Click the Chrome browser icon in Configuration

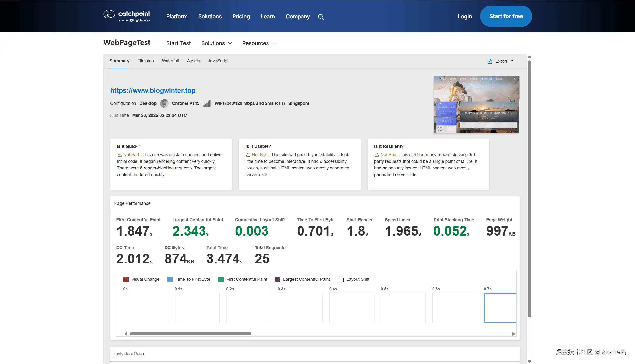coord(164,103)
